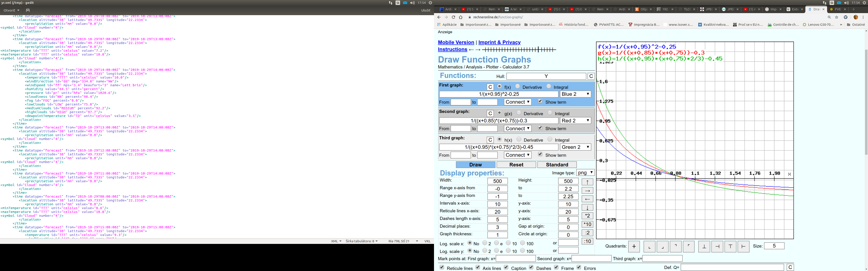Viewport: 868px width, 271px height.
Task: Open the Instructions link
Action: [x=452, y=49]
